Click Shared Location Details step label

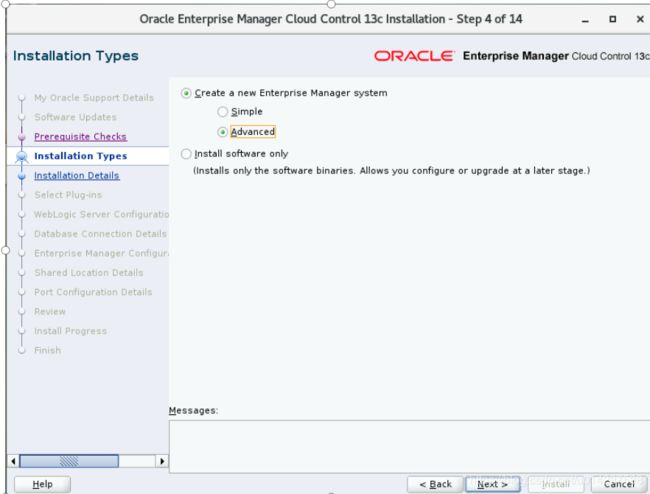coord(89,273)
